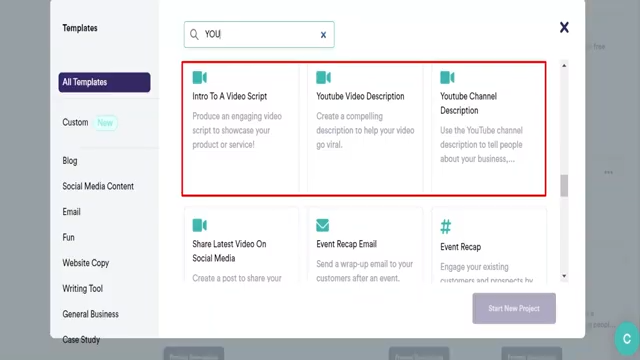
Task: Click the Start New Project button
Action: click(x=514, y=308)
